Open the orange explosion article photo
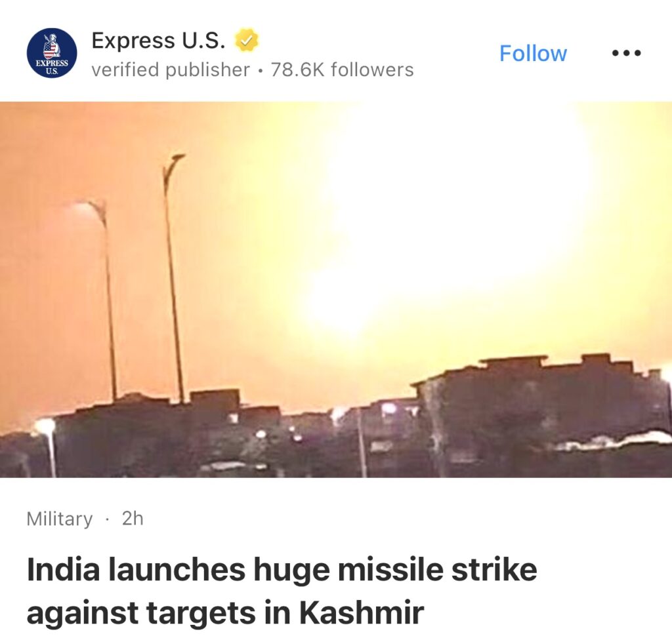Viewport: 672px width, 640px height. [x=336, y=290]
